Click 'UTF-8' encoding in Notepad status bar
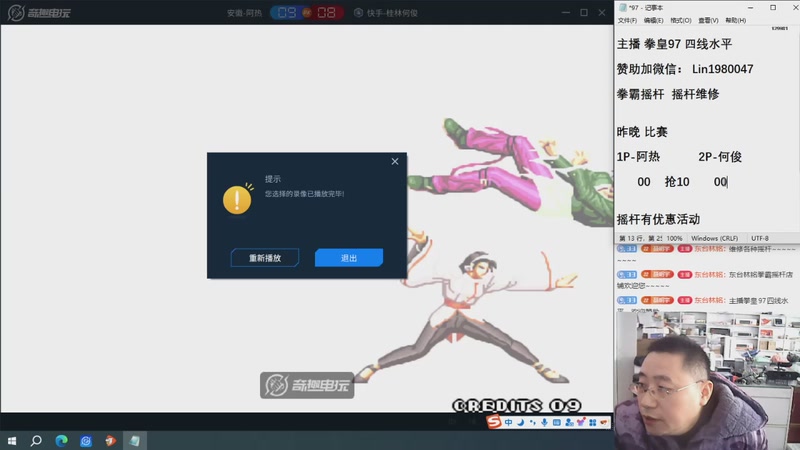This screenshot has height=450, width=800. coord(760,238)
